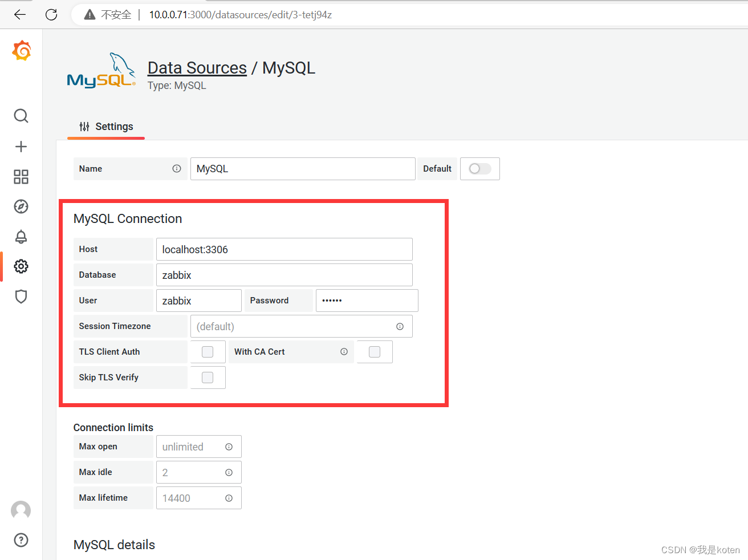Open the Server Admin shield icon
748x560 pixels.
coord(21,297)
